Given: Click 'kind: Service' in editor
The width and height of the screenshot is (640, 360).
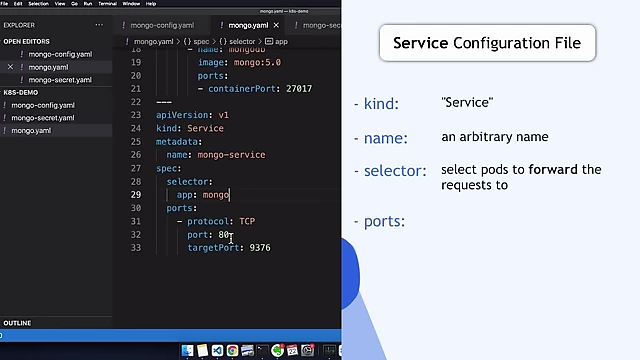Looking at the screenshot, I should (x=190, y=128).
